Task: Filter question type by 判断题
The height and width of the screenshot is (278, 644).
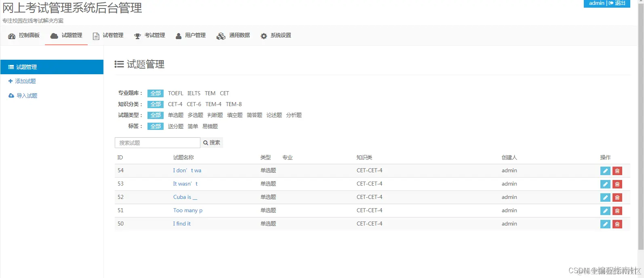Action: click(x=215, y=115)
